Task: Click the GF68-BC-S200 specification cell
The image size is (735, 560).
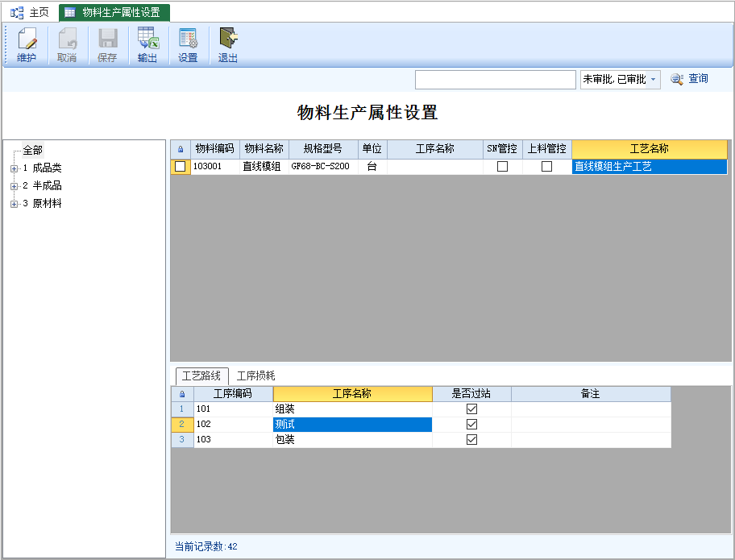Action: 323,166
